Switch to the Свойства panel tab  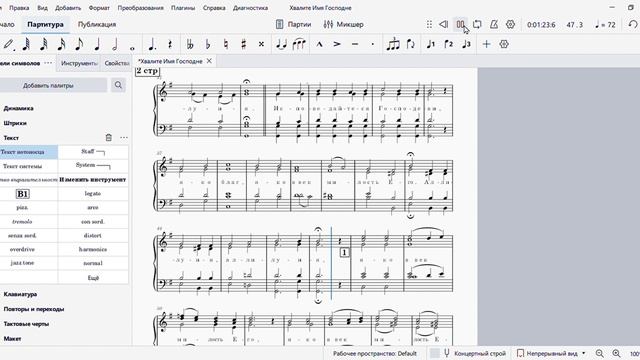click(x=116, y=63)
